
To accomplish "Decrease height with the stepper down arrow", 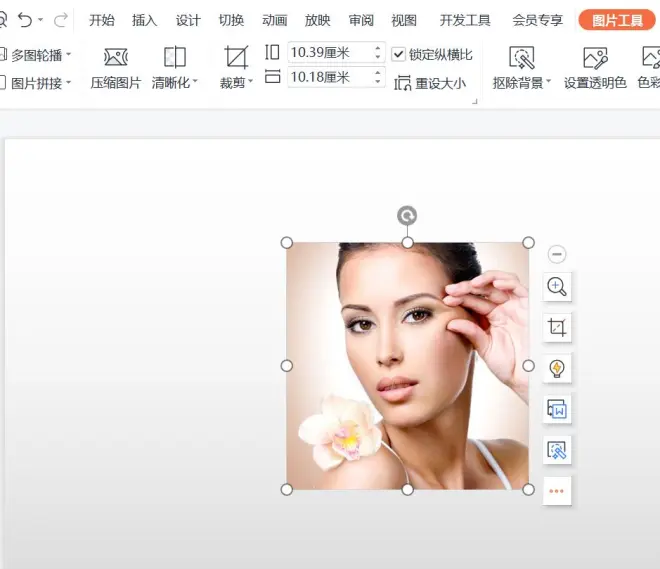I will click(378, 57).
